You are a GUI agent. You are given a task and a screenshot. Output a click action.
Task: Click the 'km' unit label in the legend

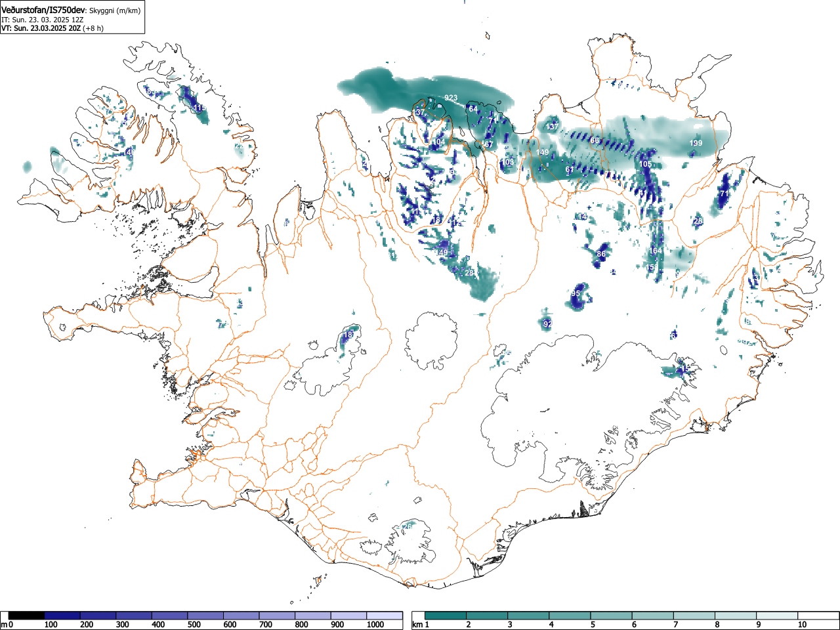pos(417,625)
